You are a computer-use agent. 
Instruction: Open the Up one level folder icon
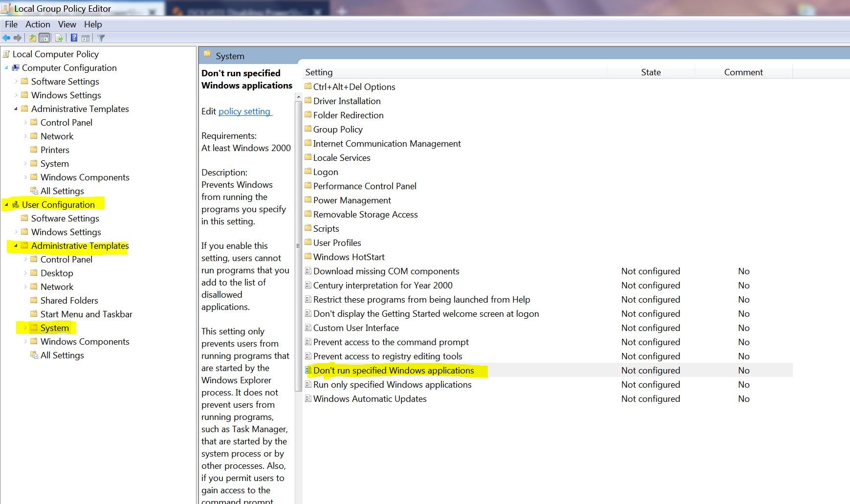coord(32,38)
